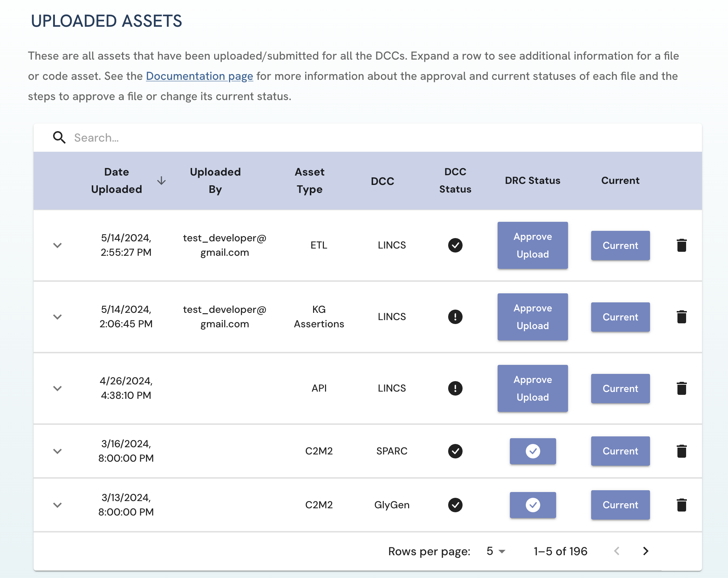Approve Upload for the API asset

(533, 388)
